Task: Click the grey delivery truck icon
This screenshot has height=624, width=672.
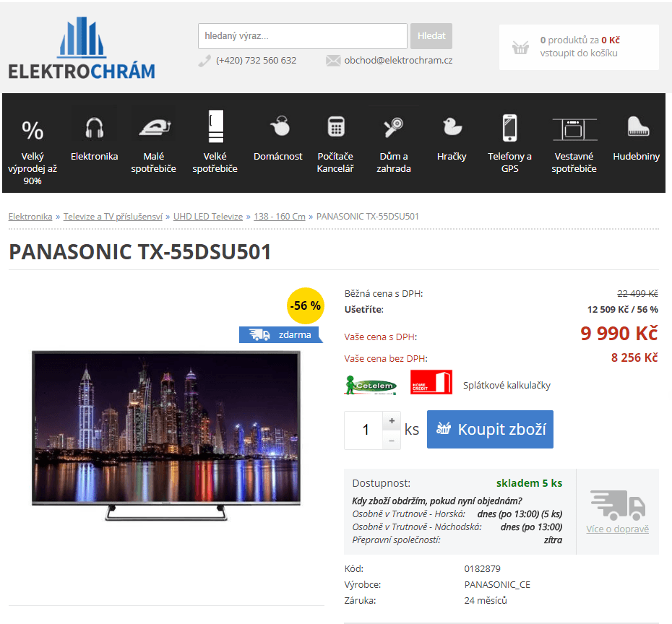Action: coord(618,505)
